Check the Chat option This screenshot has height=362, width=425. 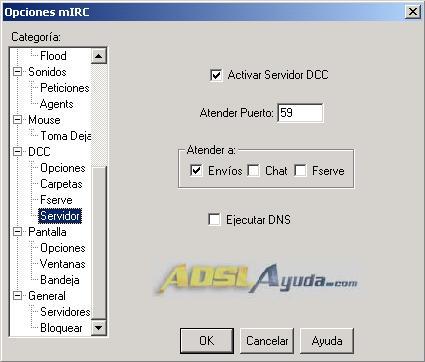tap(254, 171)
